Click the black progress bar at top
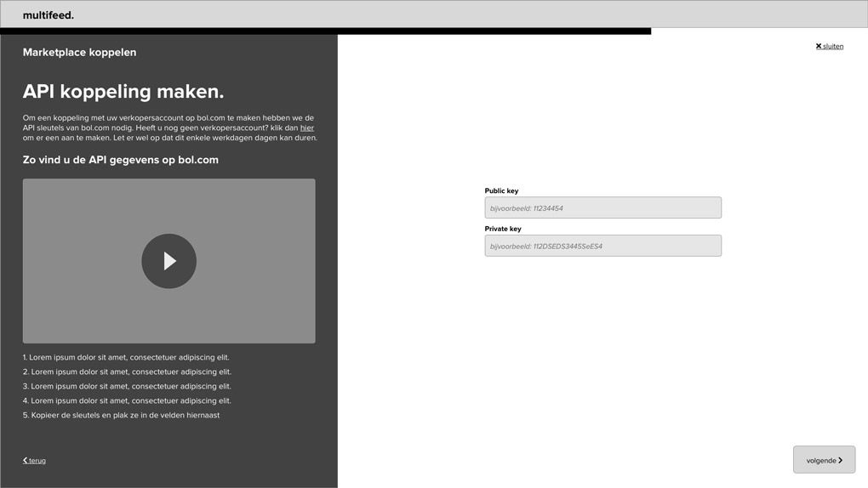The image size is (868, 488). (325, 31)
